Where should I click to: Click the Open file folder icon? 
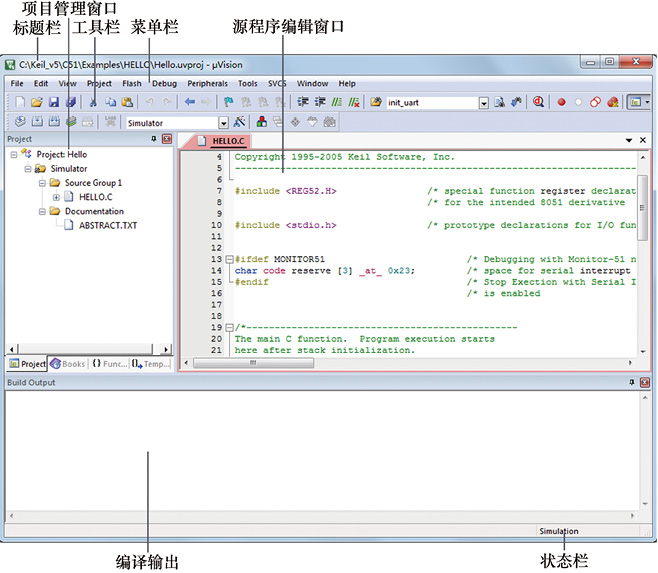[36, 102]
